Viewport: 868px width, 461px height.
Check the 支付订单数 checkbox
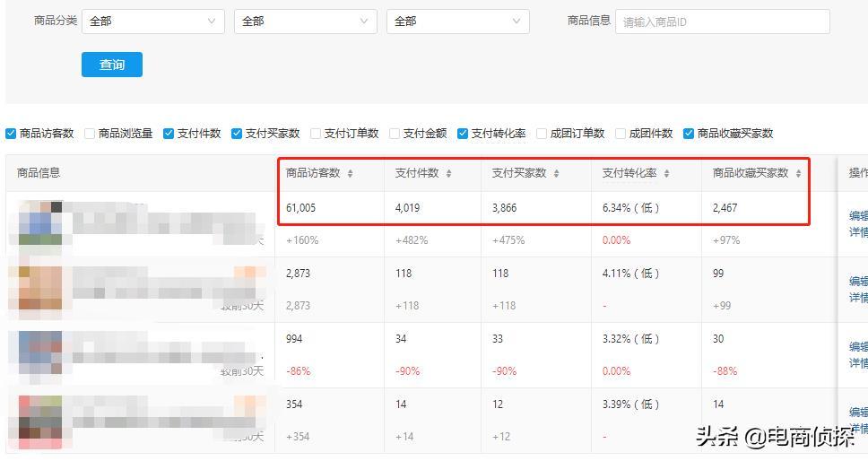[316, 134]
